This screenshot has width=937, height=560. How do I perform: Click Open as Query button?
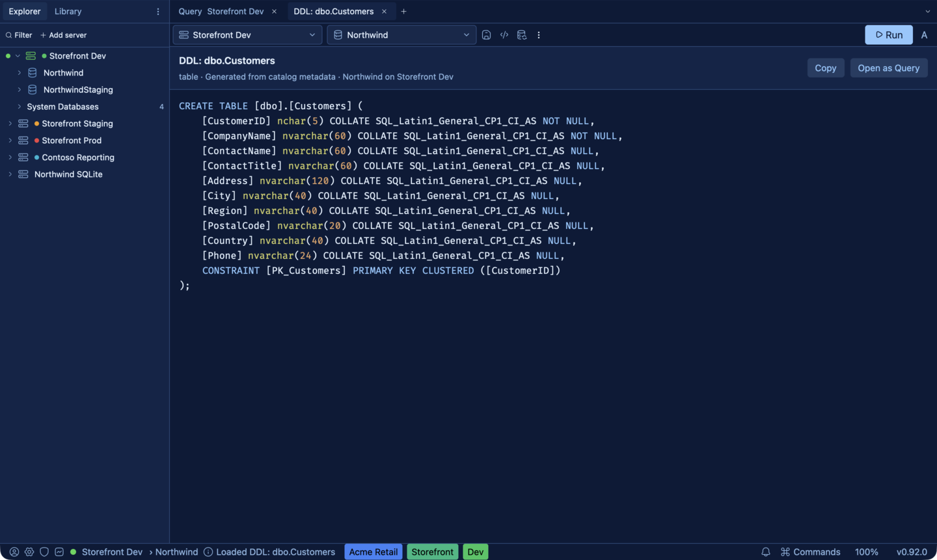[889, 68]
